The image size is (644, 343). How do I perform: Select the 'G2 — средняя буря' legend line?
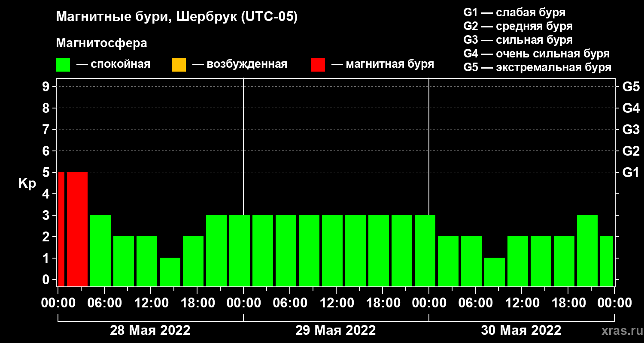tap(518, 26)
